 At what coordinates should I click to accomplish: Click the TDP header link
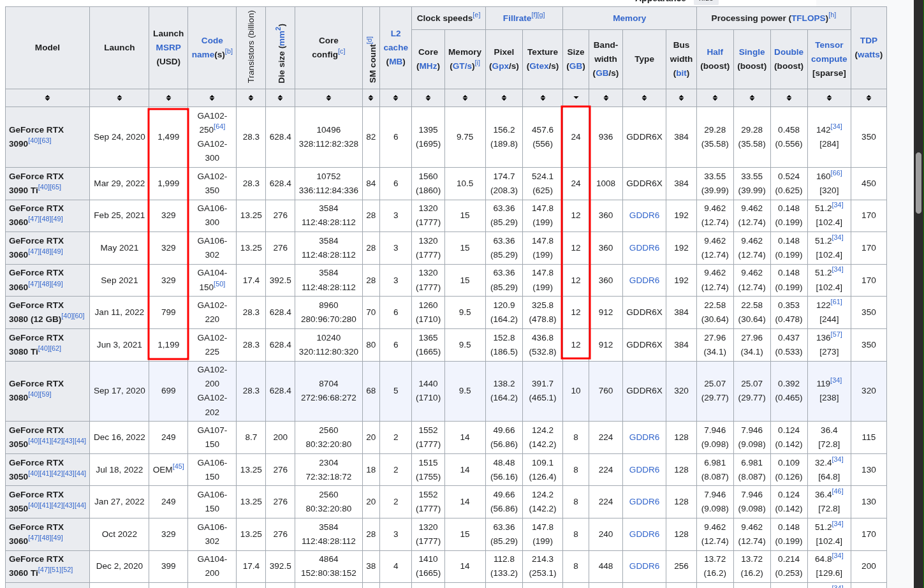869,40
